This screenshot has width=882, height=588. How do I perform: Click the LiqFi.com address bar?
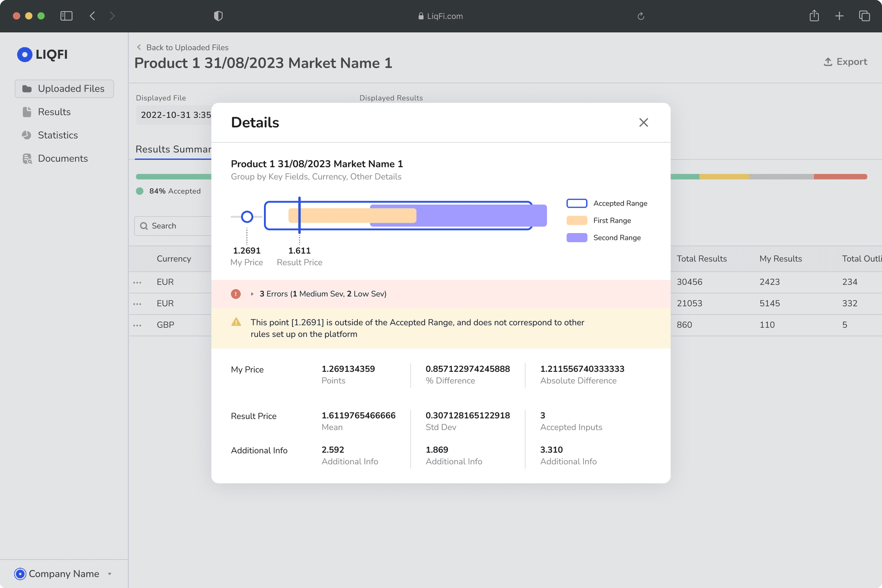pyautogui.click(x=441, y=16)
